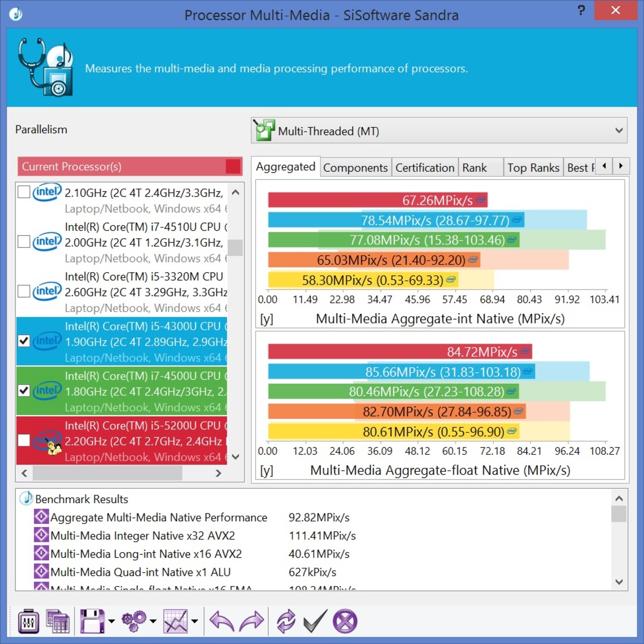Switch to the Top Ranks tab
This screenshot has height=644, width=644.
(x=533, y=167)
